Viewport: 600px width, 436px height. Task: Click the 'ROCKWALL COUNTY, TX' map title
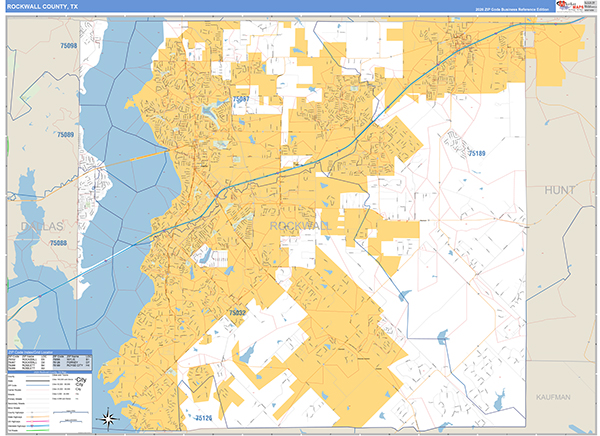tap(42, 7)
